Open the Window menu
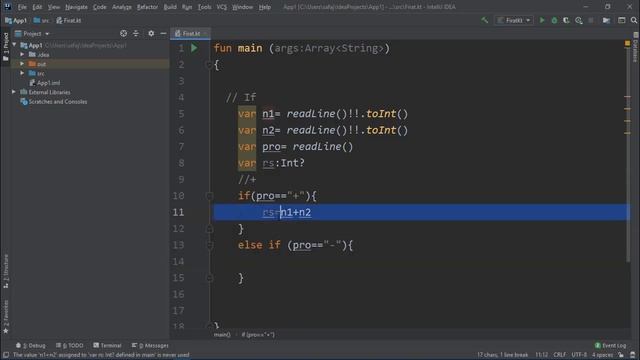 point(242,7)
